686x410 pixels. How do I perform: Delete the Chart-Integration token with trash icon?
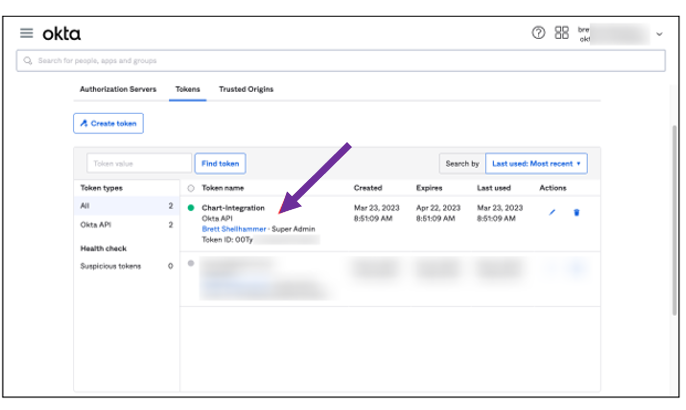point(577,213)
